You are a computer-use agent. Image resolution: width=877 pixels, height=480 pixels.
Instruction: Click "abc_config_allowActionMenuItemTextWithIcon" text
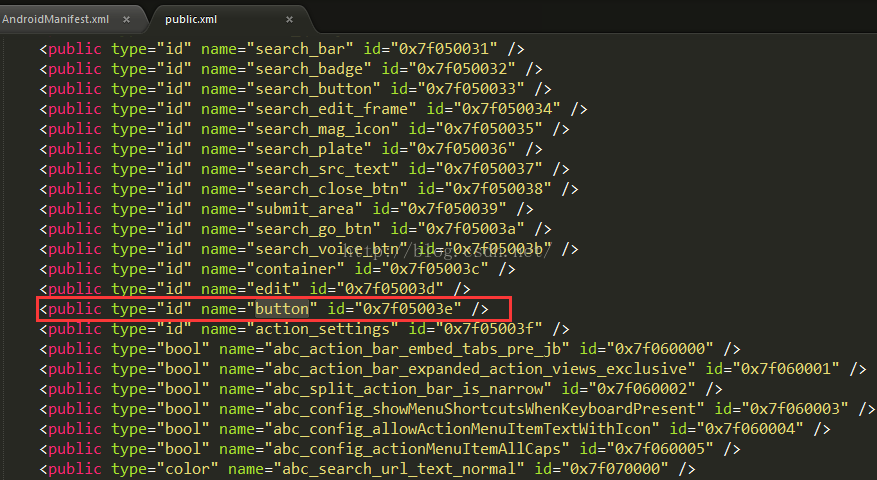462,429
